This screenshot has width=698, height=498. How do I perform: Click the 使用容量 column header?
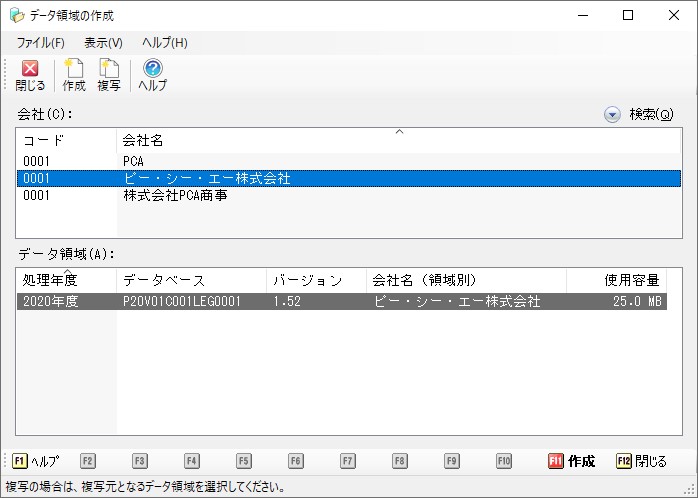coord(616,280)
